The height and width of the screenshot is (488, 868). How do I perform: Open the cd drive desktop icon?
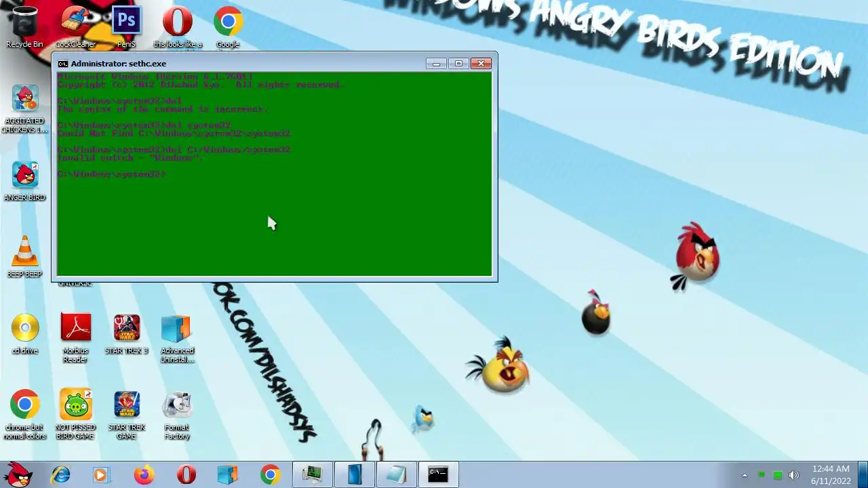(x=25, y=333)
